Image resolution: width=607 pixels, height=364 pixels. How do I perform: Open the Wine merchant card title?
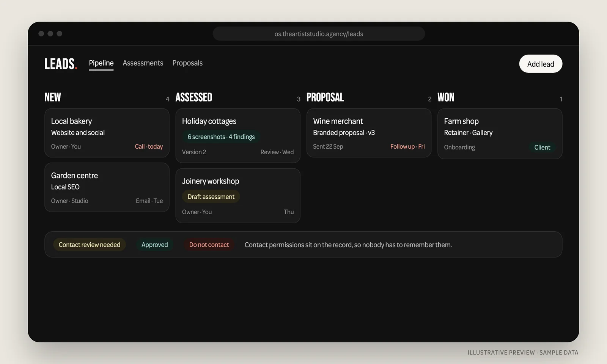[338, 121]
